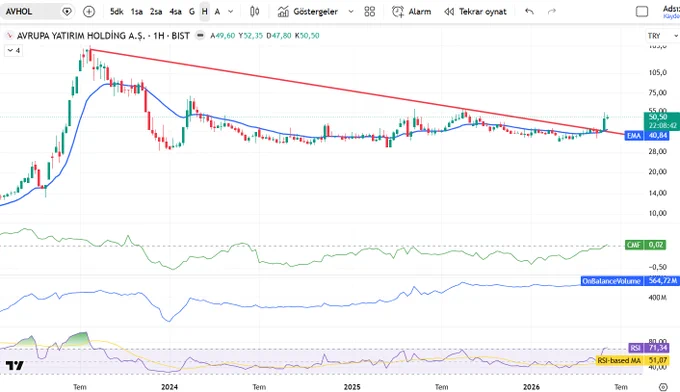This screenshot has height=392, width=680.
Task: Click the CMF indicator label
Action: 634,245
